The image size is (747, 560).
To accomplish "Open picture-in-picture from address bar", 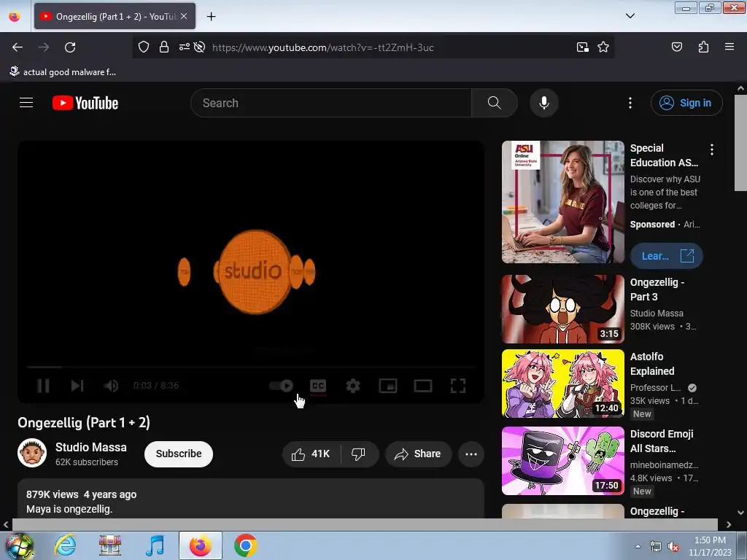I will point(582,47).
